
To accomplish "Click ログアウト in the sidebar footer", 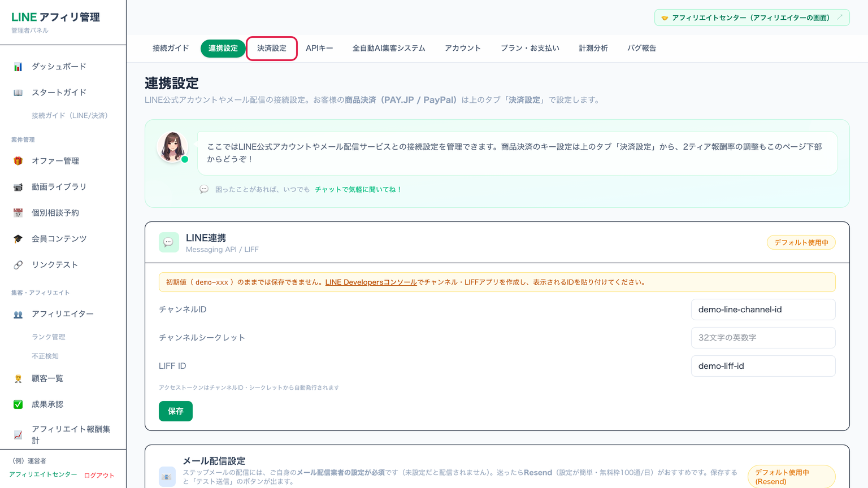I will coord(99,476).
